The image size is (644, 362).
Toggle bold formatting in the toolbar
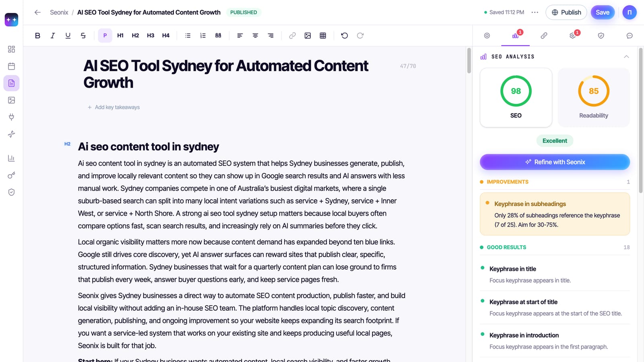(37, 35)
